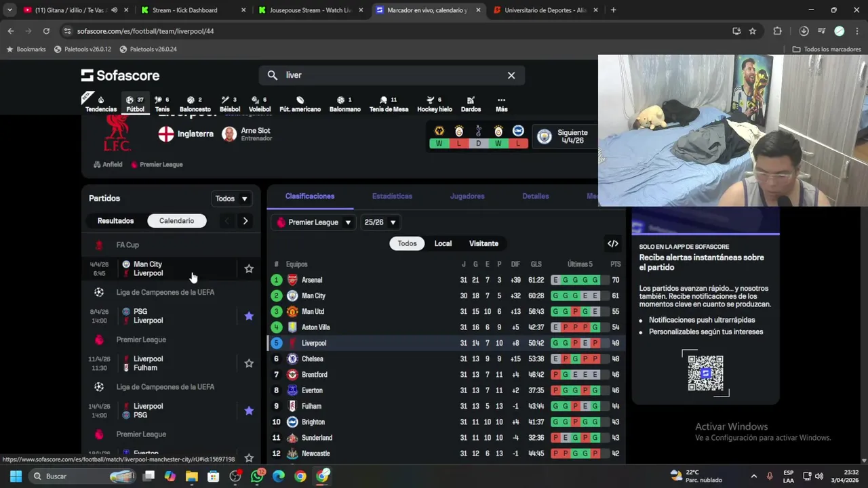Screen dimensions: 868x488
Task: Select the Balonmano sport icon
Action: click(x=344, y=104)
